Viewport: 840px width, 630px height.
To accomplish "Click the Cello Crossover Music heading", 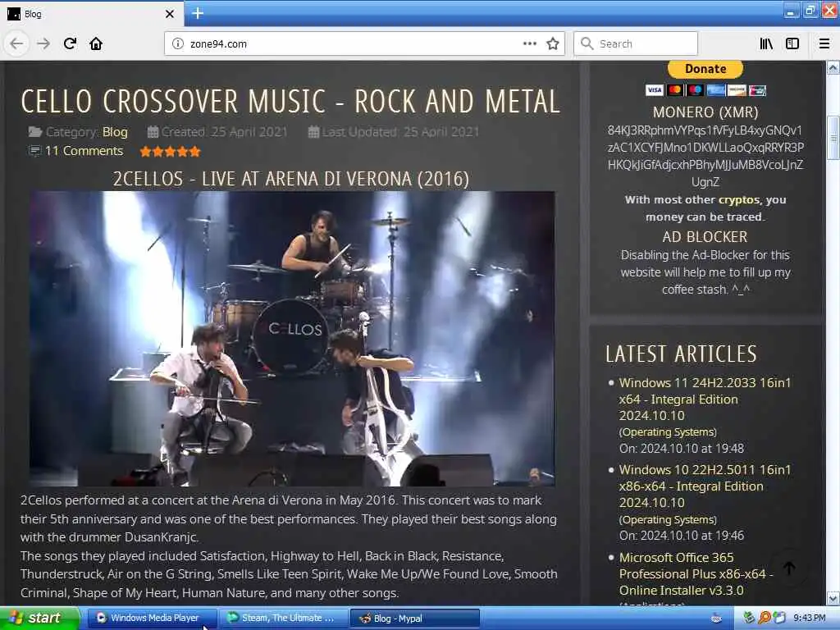I will 290,101.
